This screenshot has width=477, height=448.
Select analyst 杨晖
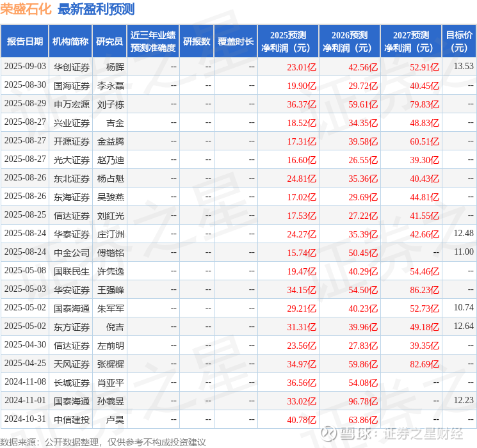point(115,67)
